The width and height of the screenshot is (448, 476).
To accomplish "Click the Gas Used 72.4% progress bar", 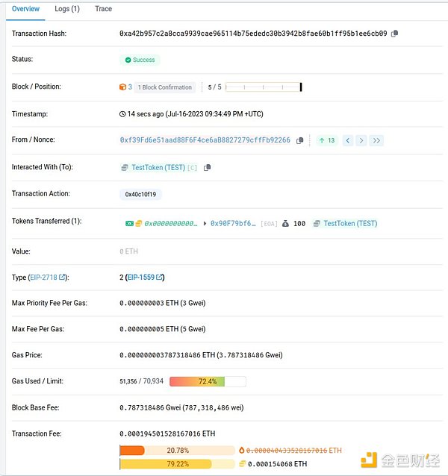I will 208,381.
